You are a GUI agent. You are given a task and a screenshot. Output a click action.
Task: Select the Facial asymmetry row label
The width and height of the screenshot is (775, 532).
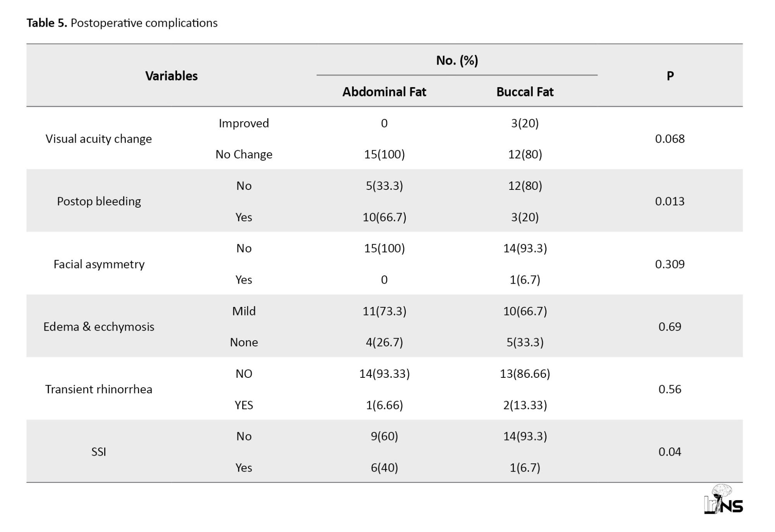click(x=99, y=264)
